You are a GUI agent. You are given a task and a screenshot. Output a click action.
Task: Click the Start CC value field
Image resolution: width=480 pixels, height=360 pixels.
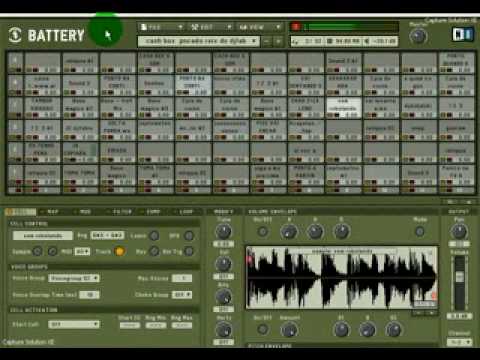pyautogui.click(x=130, y=325)
